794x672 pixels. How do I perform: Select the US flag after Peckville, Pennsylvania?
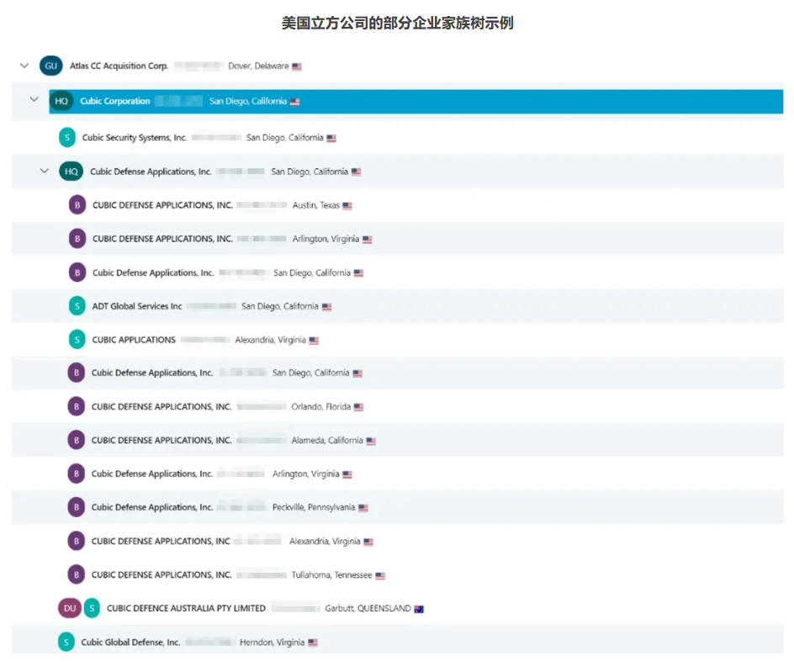(363, 508)
